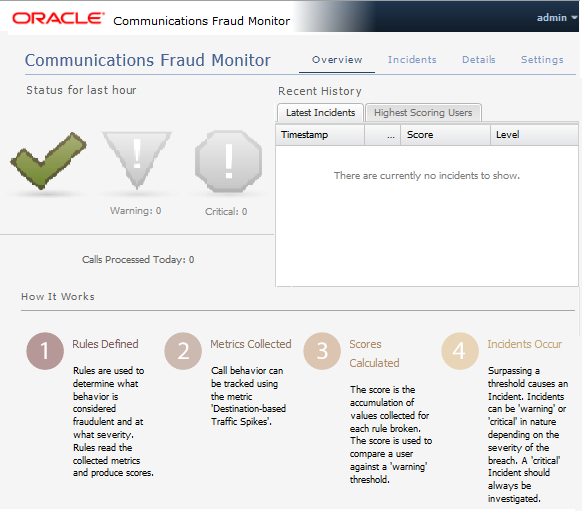The width and height of the screenshot is (582, 511).
Task: Click the green checkmark status icon
Action: 48,161
